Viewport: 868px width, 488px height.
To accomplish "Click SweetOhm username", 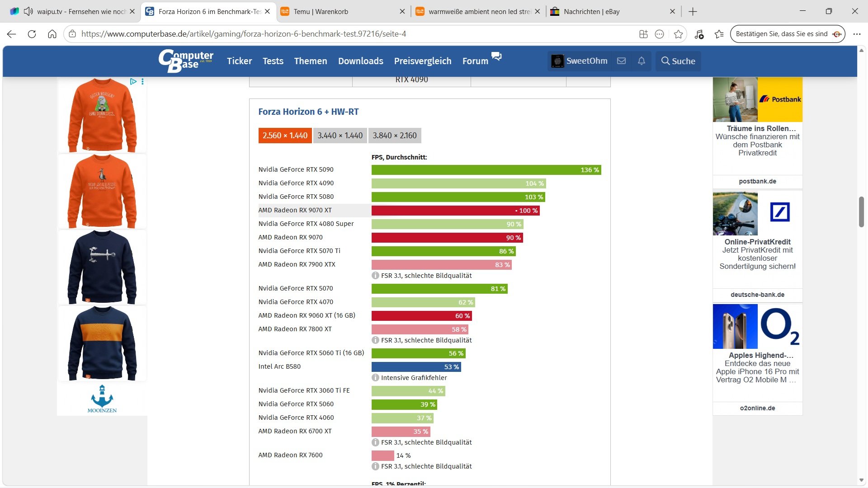I will 587,61.
